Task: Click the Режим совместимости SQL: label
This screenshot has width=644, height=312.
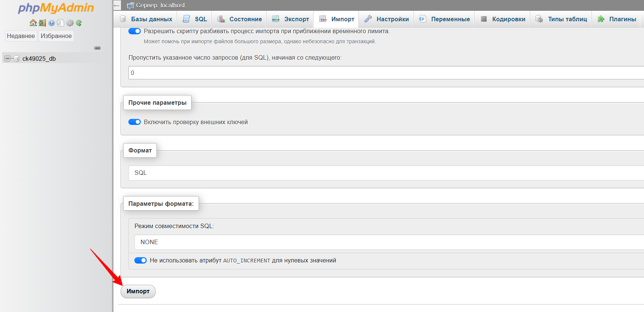Action: coord(174,226)
